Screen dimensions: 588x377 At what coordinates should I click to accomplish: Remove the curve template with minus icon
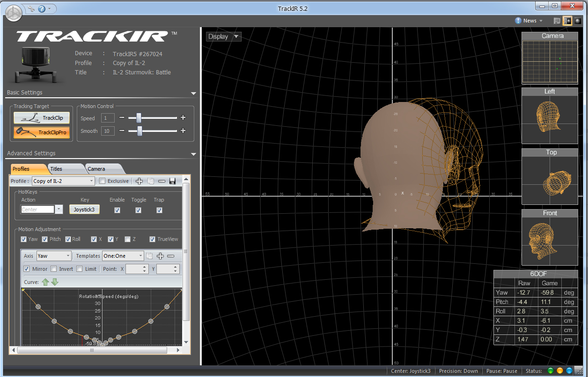click(170, 256)
